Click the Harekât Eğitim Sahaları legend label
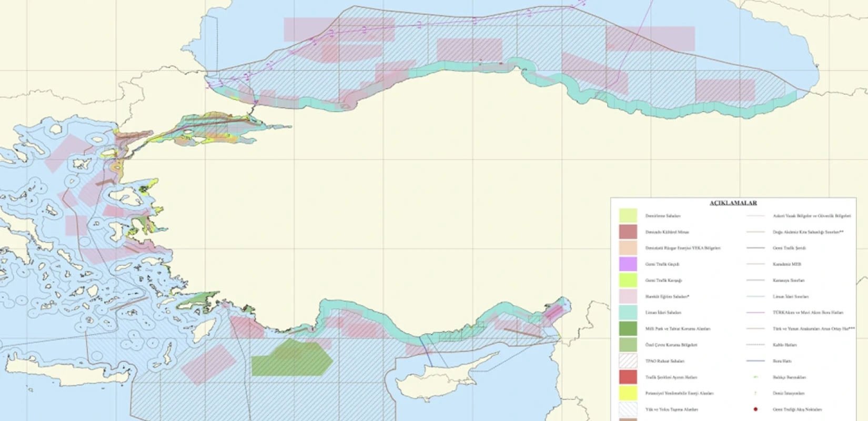868x421 pixels. pyautogui.click(x=667, y=296)
